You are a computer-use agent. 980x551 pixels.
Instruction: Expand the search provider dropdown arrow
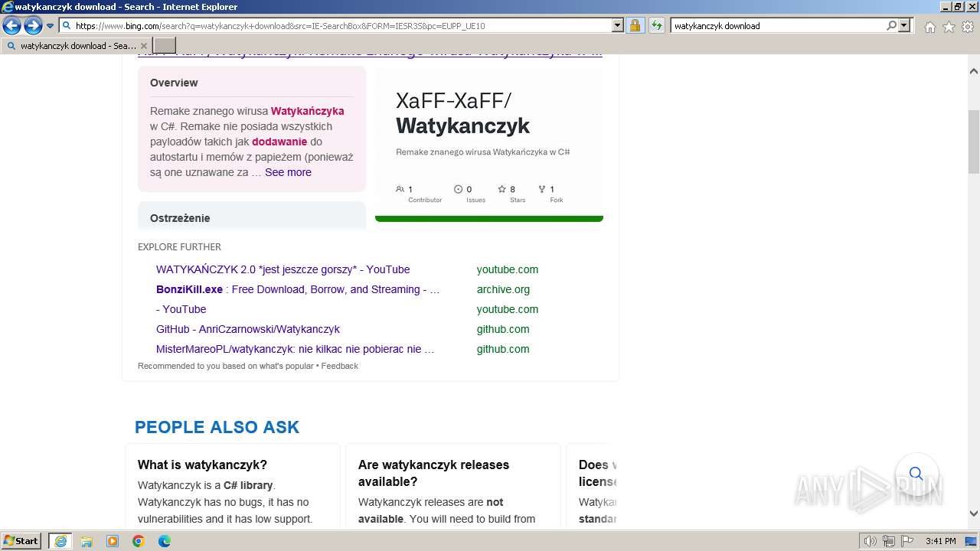click(904, 25)
